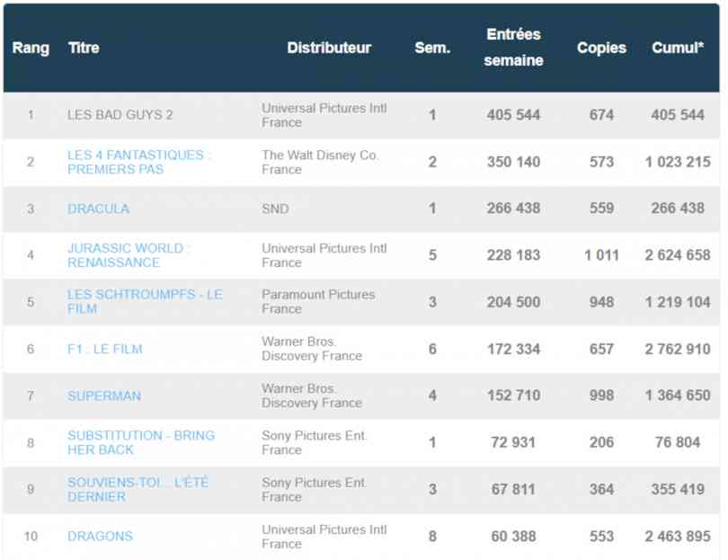Select the LES BAD GUYS 2 title

pos(120,115)
